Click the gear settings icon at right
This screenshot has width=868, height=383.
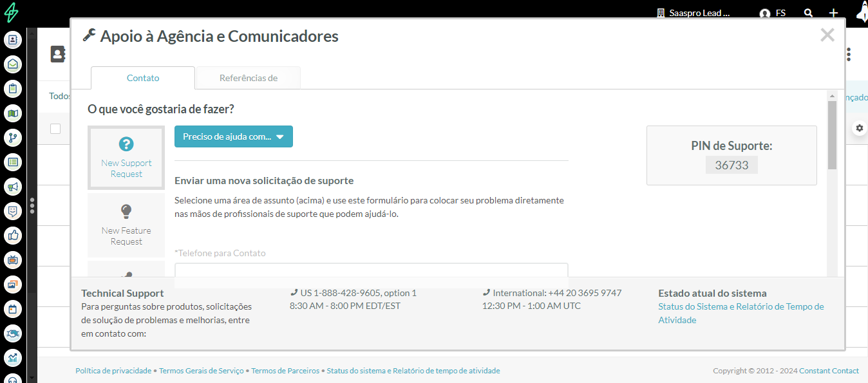point(859,128)
